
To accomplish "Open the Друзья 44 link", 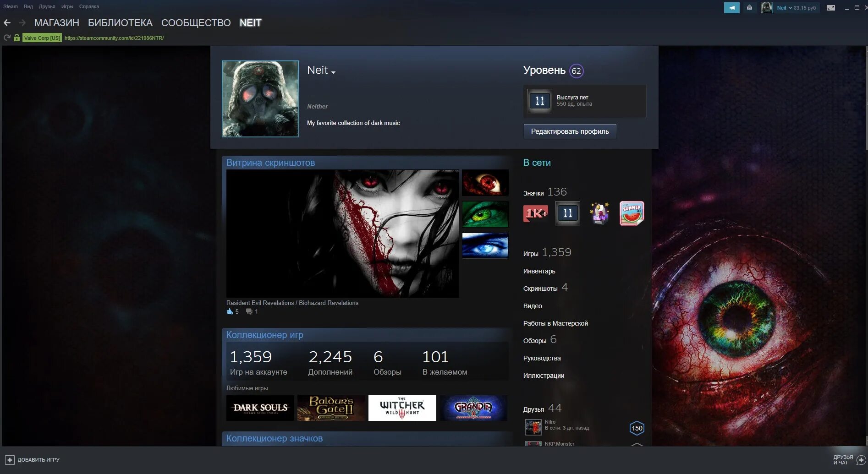I will pyautogui.click(x=542, y=409).
